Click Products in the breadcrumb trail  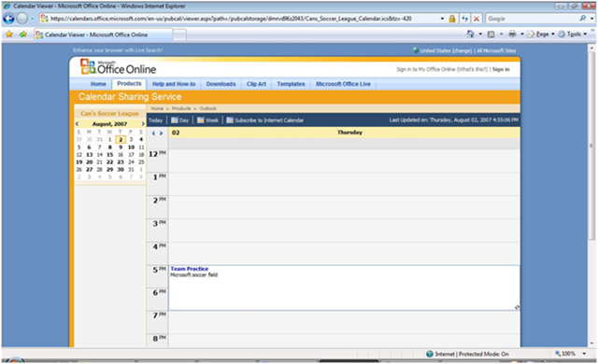(181, 108)
